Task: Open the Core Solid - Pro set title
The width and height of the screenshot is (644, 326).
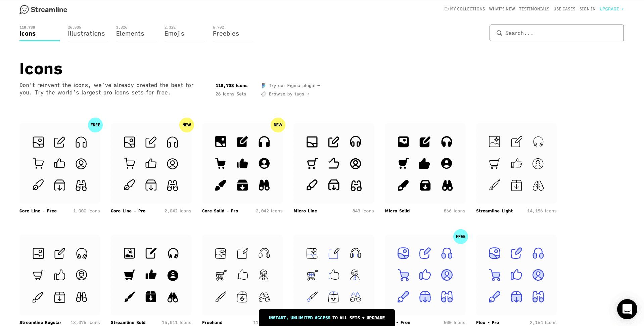Action: pyautogui.click(x=220, y=211)
